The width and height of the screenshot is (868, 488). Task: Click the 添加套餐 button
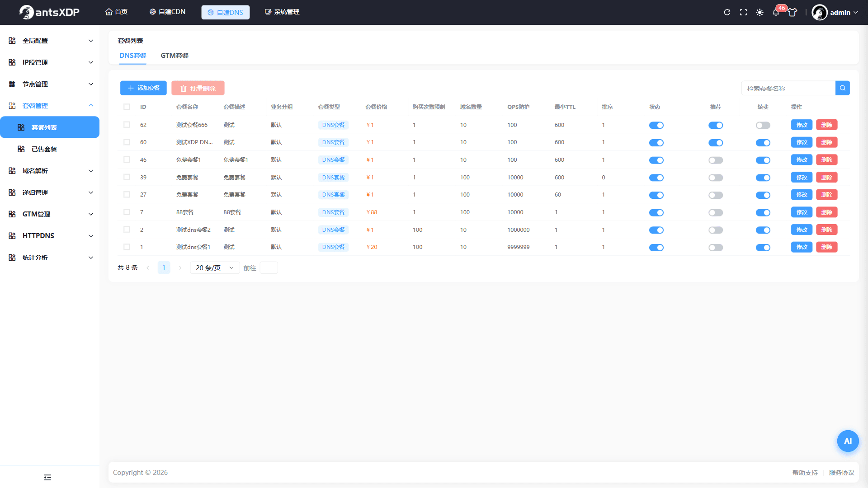pos(143,88)
